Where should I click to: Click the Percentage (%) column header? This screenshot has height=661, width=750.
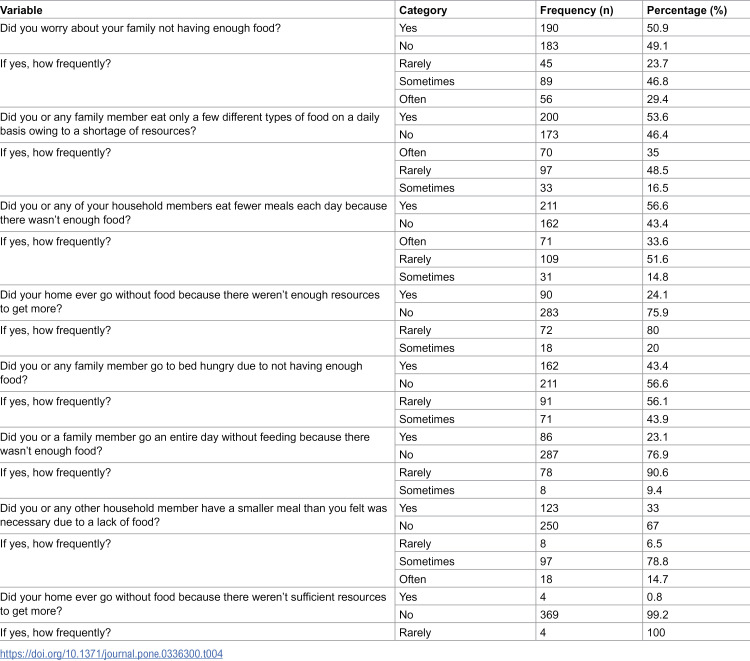[x=686, y=10]
